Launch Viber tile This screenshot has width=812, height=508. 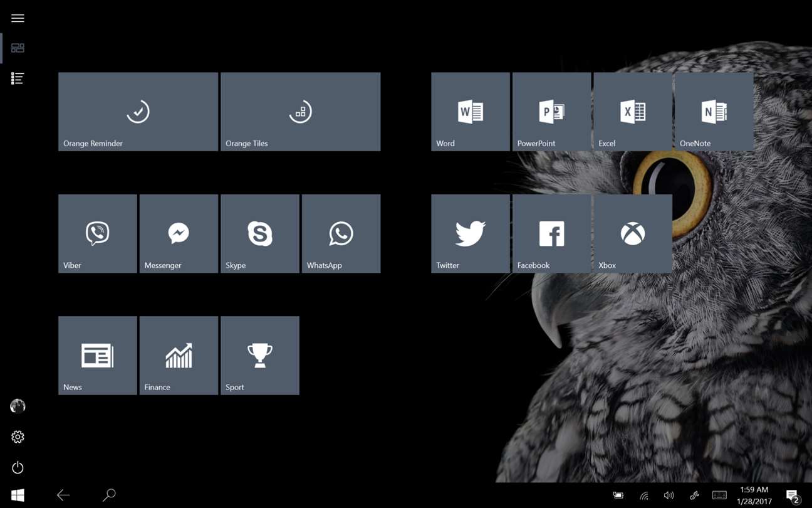pos(97,233)
